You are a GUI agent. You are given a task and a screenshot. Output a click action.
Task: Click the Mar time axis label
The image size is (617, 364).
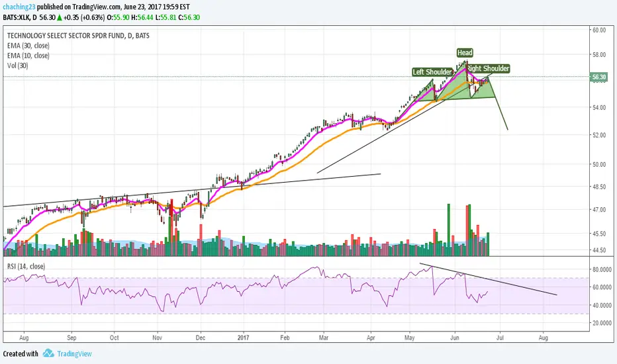324,338
